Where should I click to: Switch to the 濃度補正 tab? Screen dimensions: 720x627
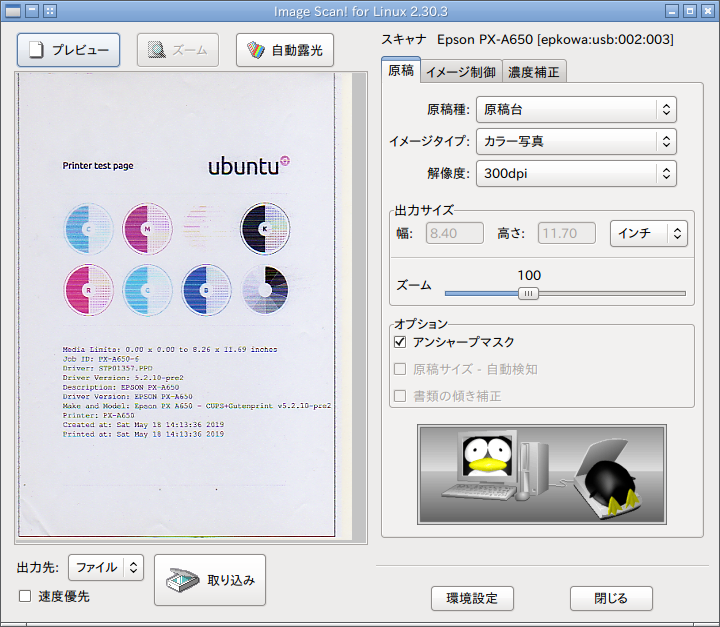(x=534, y=72)
